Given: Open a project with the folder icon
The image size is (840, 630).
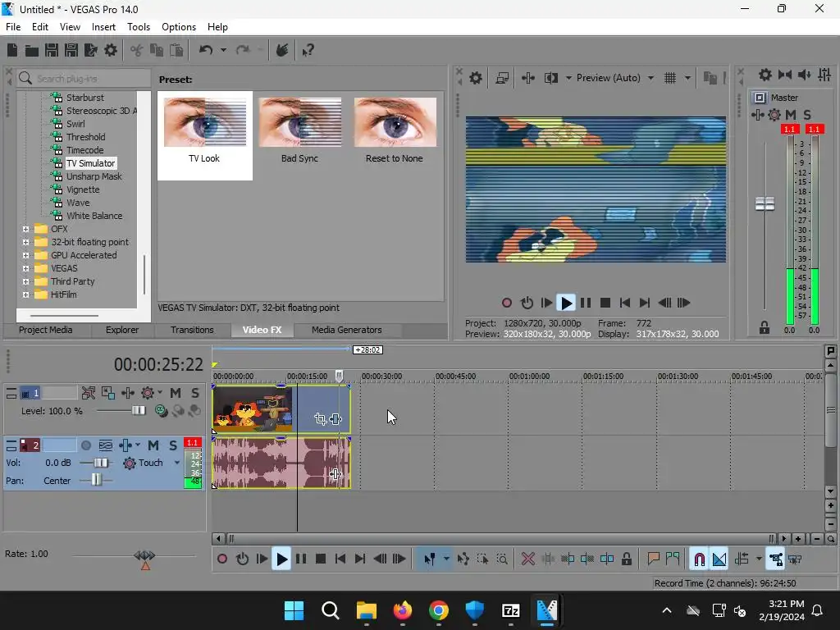Looking at the screenshot, I should point(32,50).
